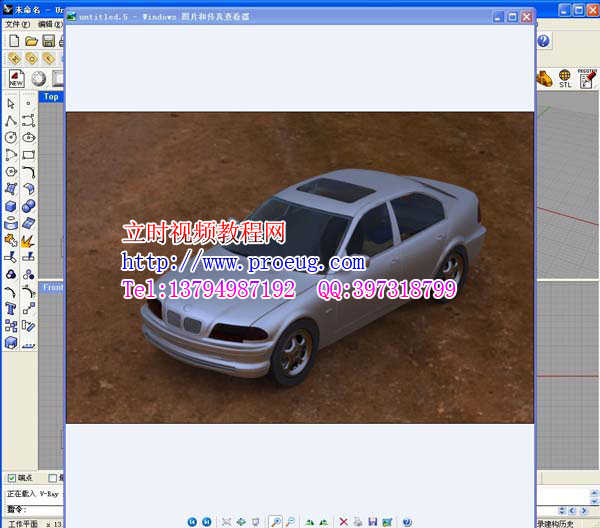Select the arrow pointer tool in Rhino

pyautogui.click(x=11, y=104)
